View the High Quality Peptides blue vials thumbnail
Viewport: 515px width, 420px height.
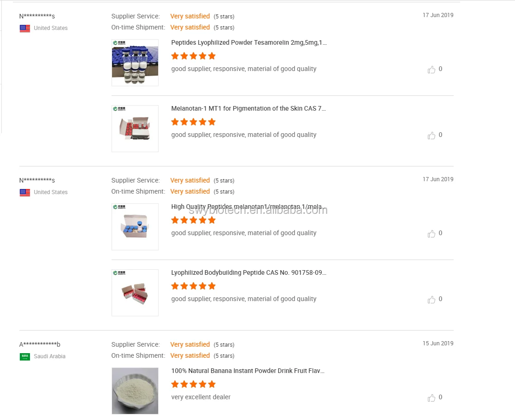(135, 227)
